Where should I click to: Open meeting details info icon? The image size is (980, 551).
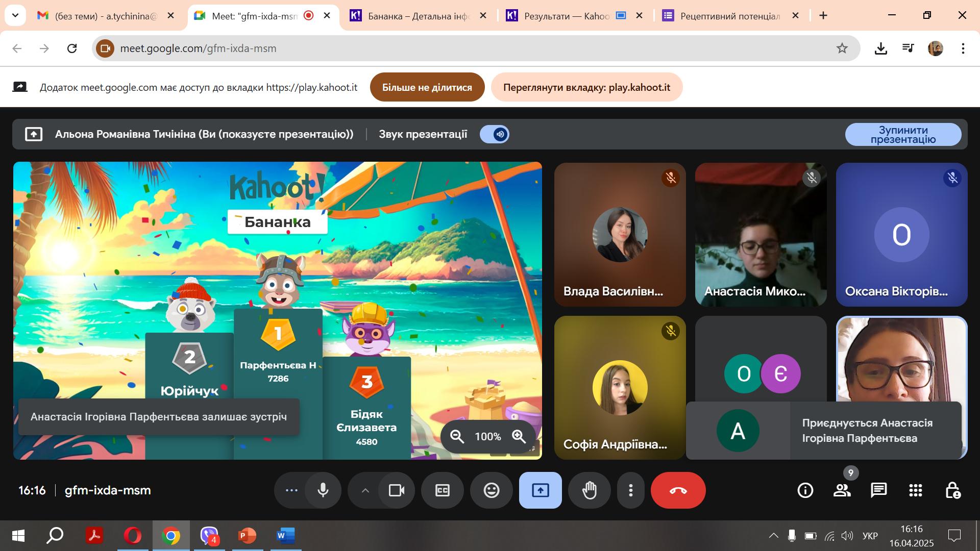(805, 490)
